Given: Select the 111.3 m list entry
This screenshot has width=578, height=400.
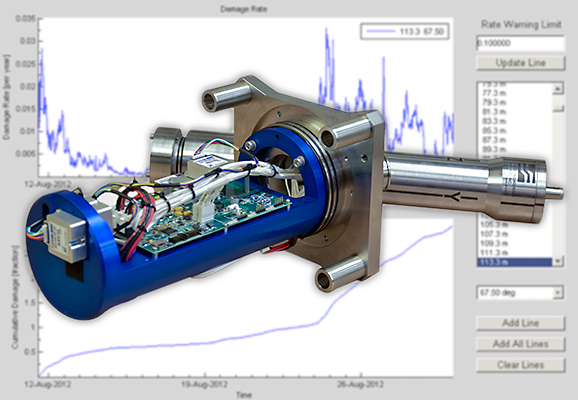Looking at the screenshot, I should [515, 253].
